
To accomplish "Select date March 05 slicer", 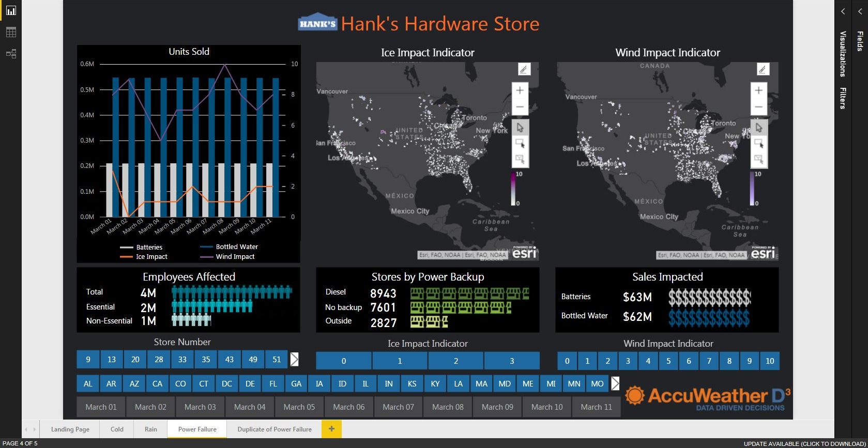I will [x=299, y=407].
